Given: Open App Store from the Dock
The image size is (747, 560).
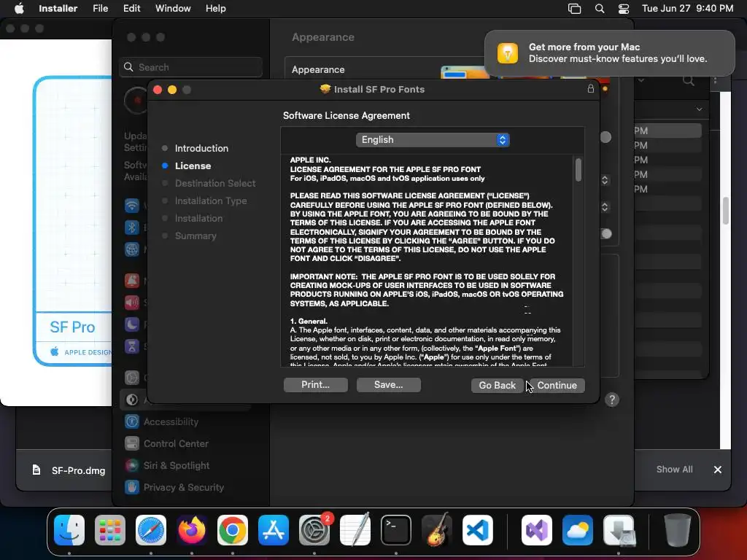Looking at the screenshot, I should (x=274, y=530).
